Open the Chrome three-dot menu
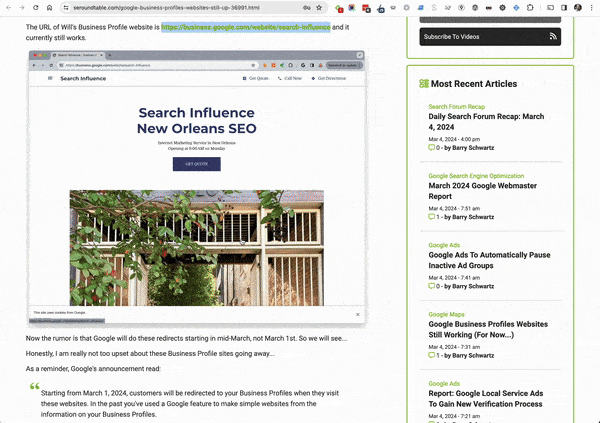The height and width of the screenshot is (423, 600). [592, 8]
